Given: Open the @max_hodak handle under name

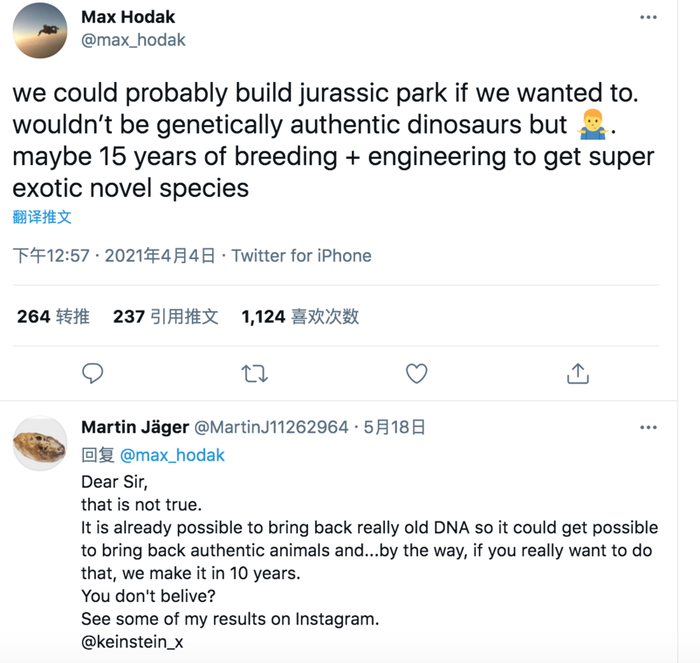Looking at the screenshot, I should point(133,41).
